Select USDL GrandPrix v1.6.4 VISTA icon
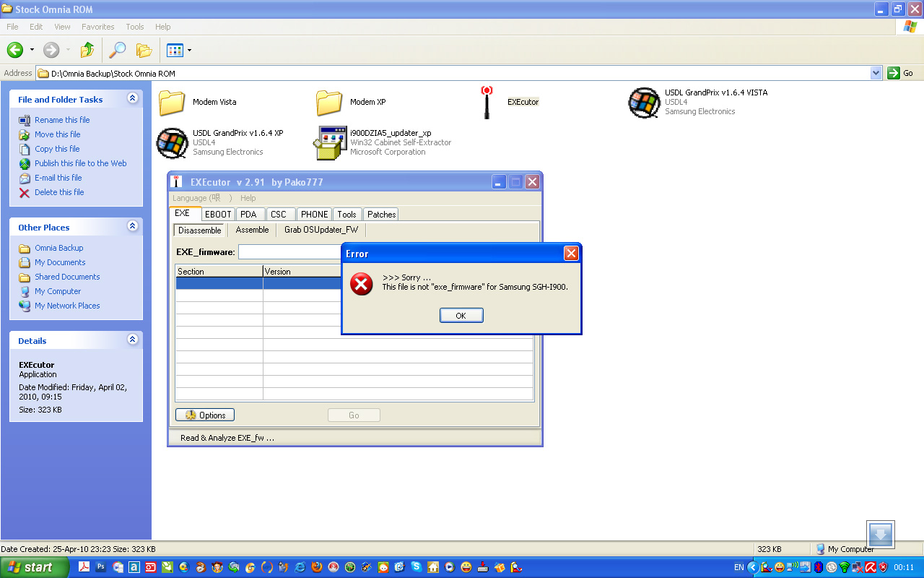Screen dimensions: 924x578 644,103
